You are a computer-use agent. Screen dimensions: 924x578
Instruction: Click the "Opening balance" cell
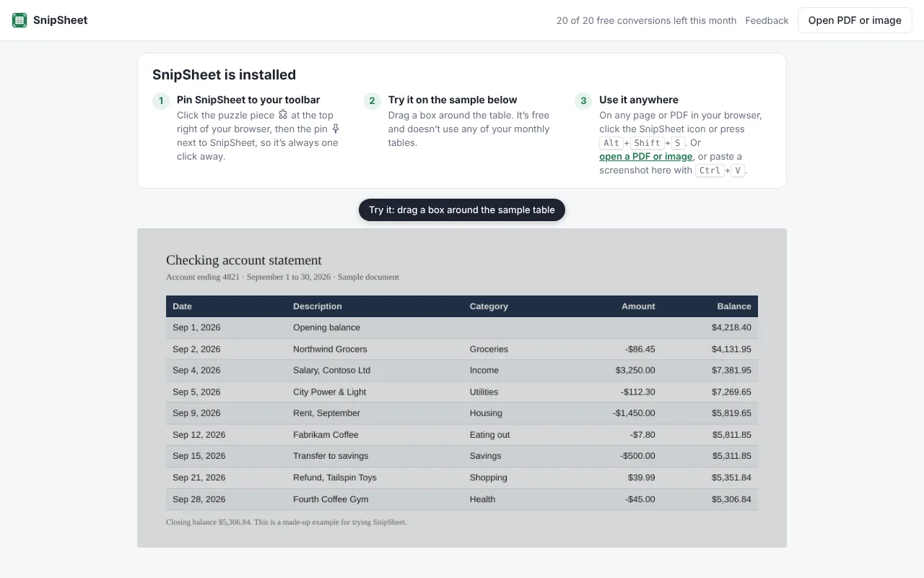[326, 327]
